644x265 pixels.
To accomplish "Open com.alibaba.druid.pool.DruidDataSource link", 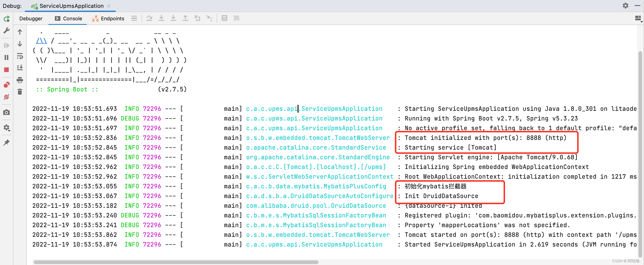I will tap(316, 206).
